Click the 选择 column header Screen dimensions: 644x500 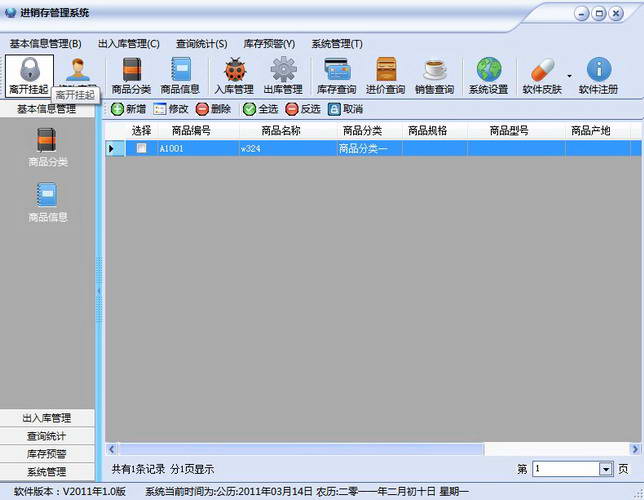click(141, 131)
